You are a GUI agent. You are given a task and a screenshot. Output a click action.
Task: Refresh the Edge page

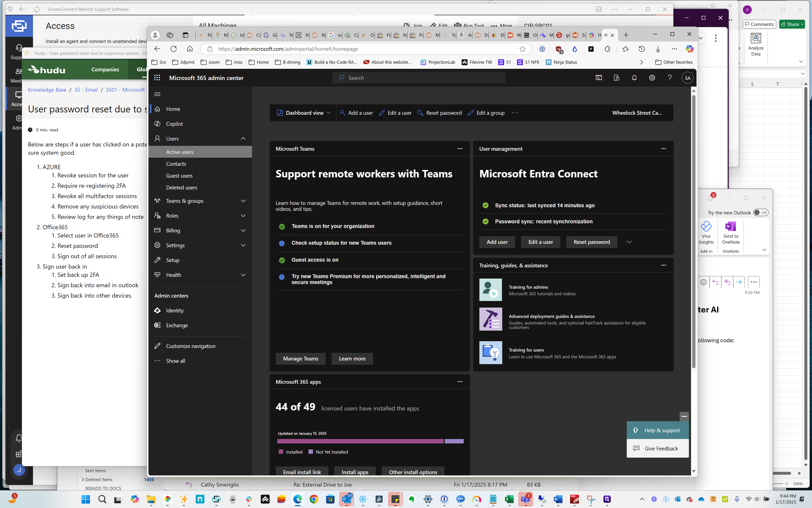point(173,49)
